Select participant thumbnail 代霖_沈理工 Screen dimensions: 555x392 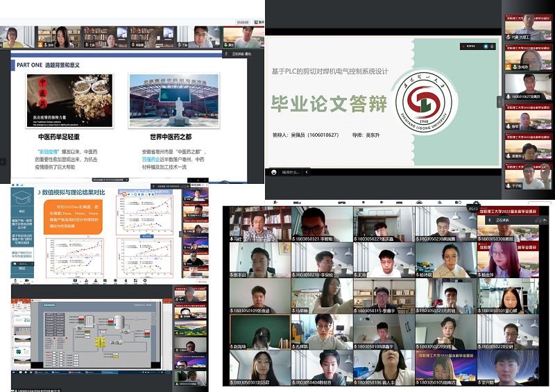(x=528, y=27)
